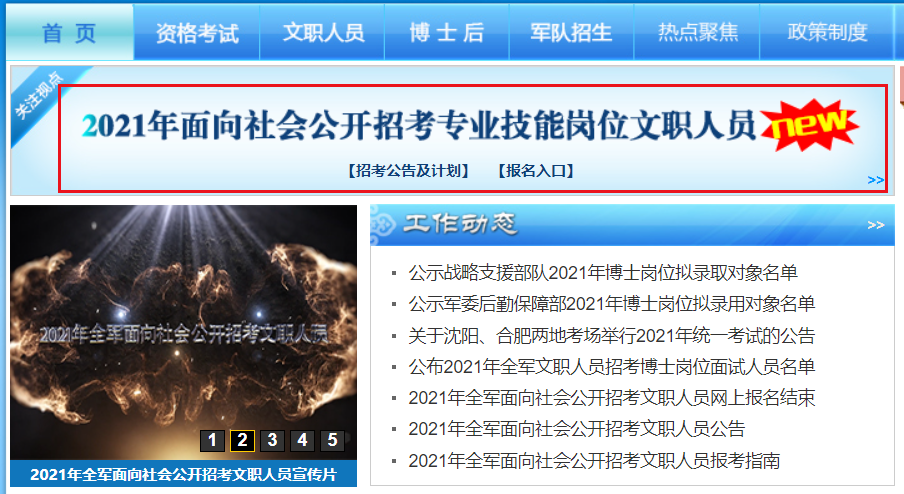904x494 pixels.
Task: Switch to the 热点聚焦 section
Action: (x=697, y=32)
